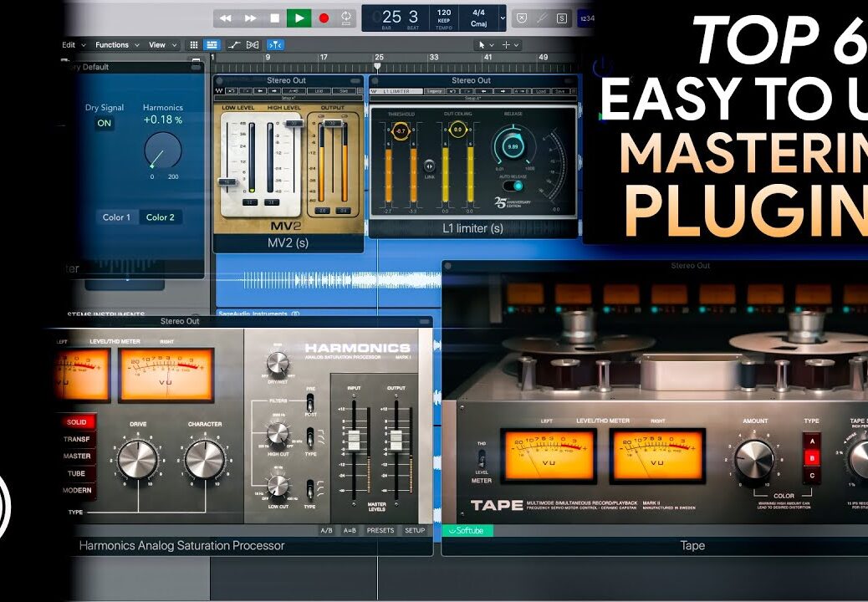Screen dimensions: 868x602
Task: Click the redo icon in the MV2 toolbar
Action: pos(246,91)
